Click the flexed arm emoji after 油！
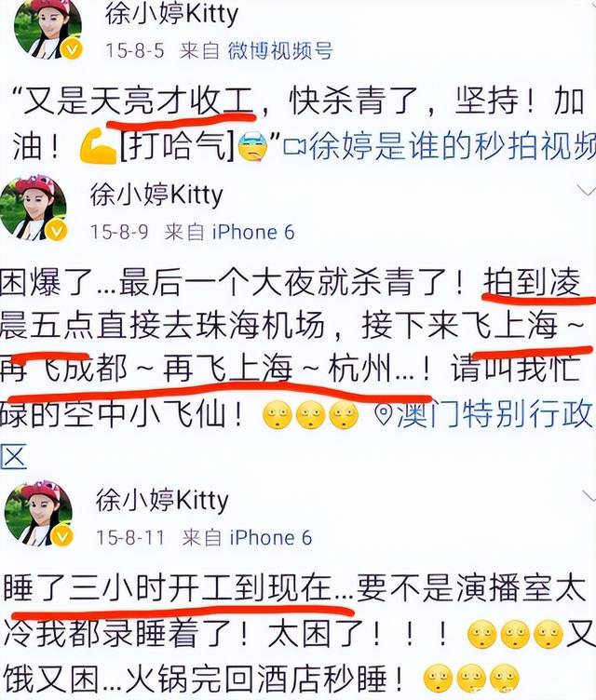 [x=98, y=145]
